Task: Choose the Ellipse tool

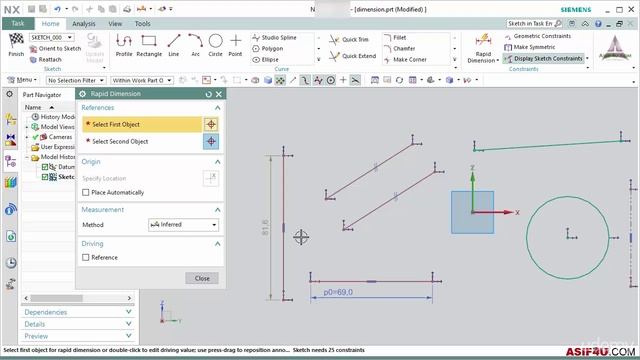Action: (x=265, y=60)
